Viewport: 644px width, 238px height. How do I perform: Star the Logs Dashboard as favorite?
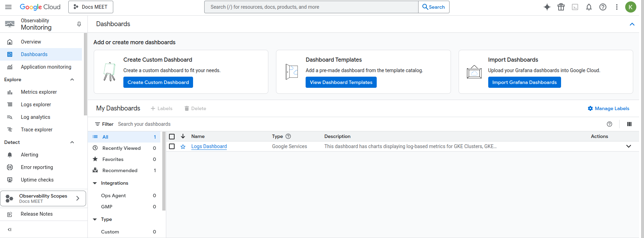(x=183, y=147)
